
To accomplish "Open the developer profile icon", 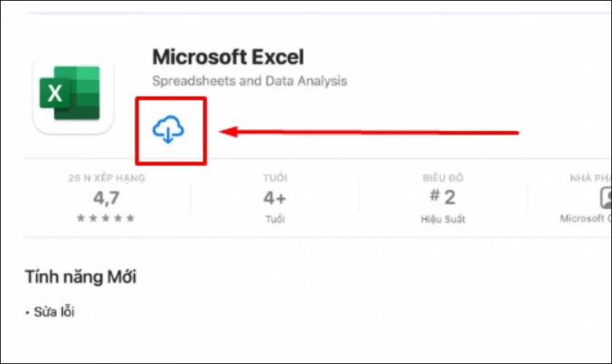I will [605, 198].
